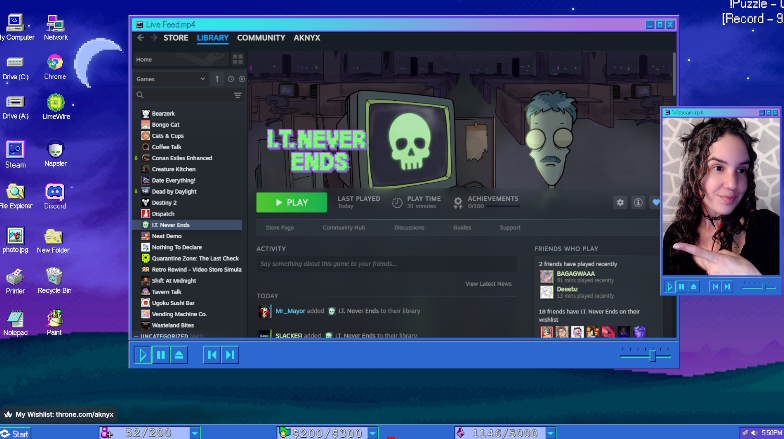Screen dimensions: 784x439
Task: Open the taskbar $200/$300 dropdown
Action: [x=372, y=433]
